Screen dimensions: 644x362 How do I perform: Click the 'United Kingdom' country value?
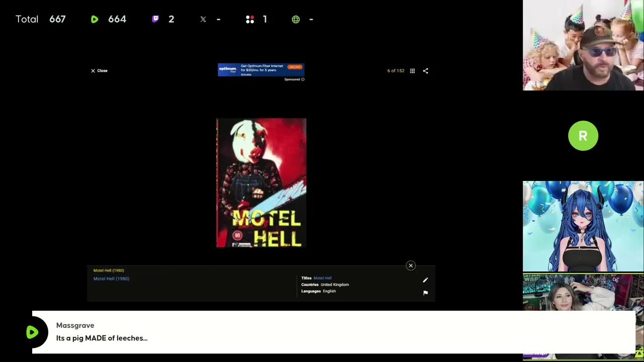coord(335,285)
